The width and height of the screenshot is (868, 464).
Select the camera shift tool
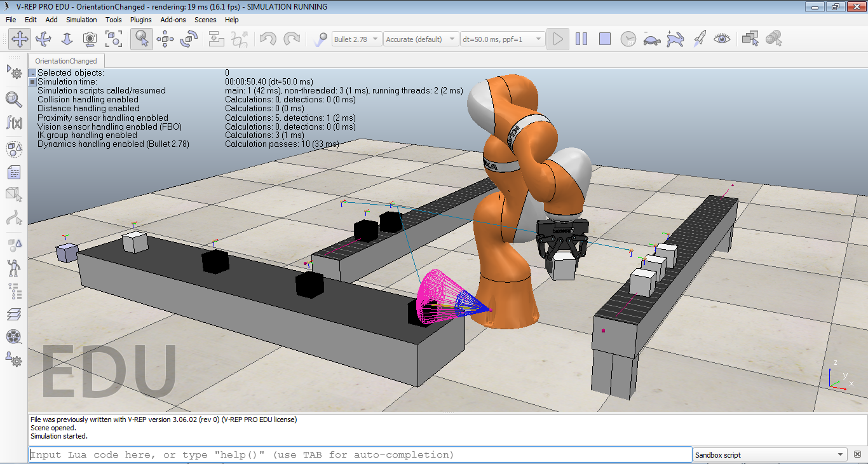click(67, 39)
